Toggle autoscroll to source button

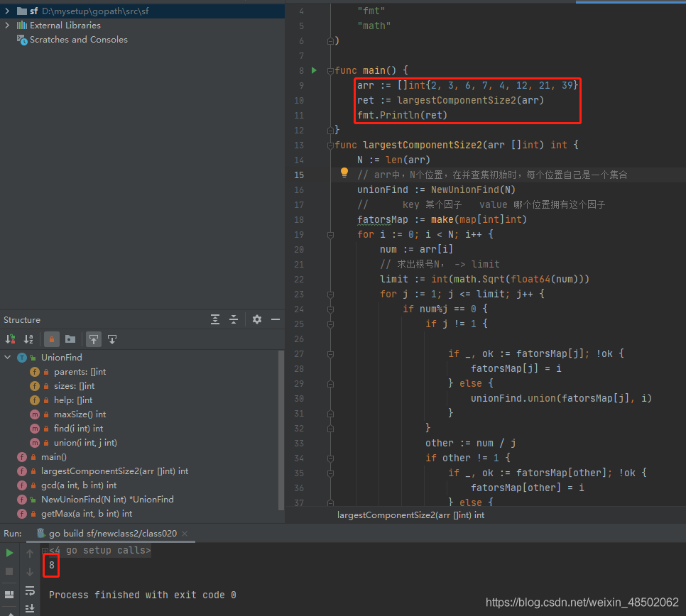[x=94, y=339]
